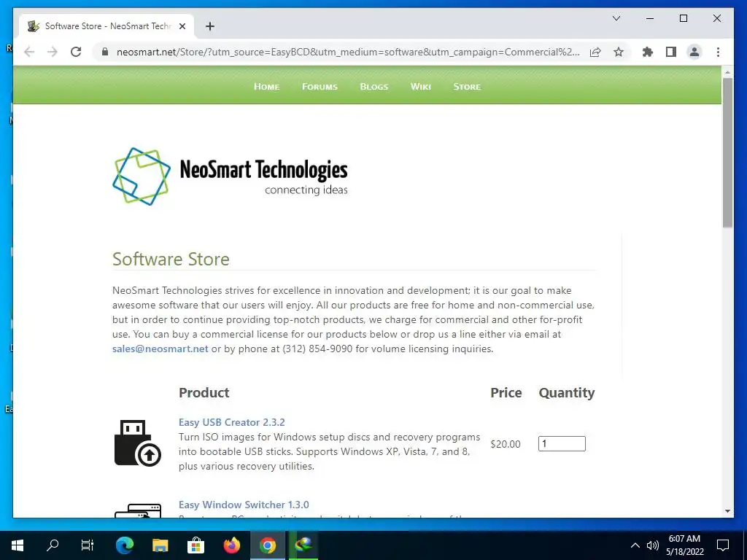
Task: Share this page via share icon
Action: click(x=595, y=52)
